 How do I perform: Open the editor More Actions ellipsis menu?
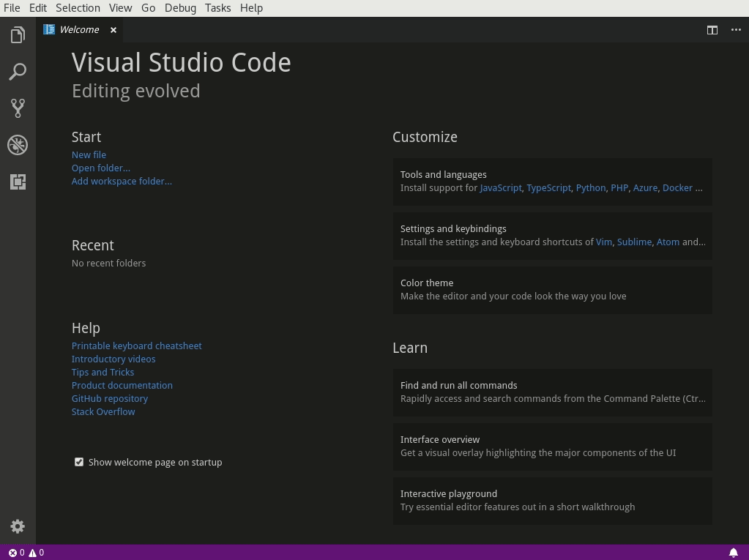pyautogui.click(x=736, y=30)
